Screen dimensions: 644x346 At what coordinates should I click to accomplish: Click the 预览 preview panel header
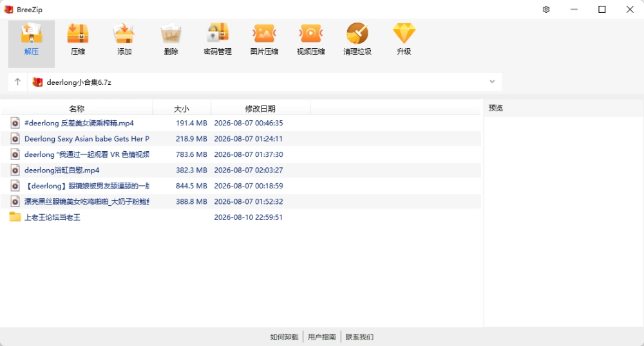pyautogui.click(x=496, y=108)
